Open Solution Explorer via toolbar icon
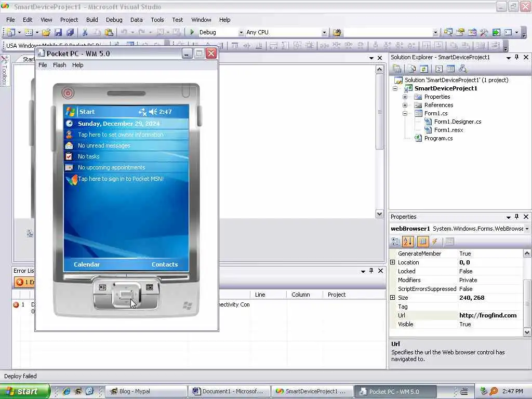This screenshot has width=532, height=399. [448, 32]
